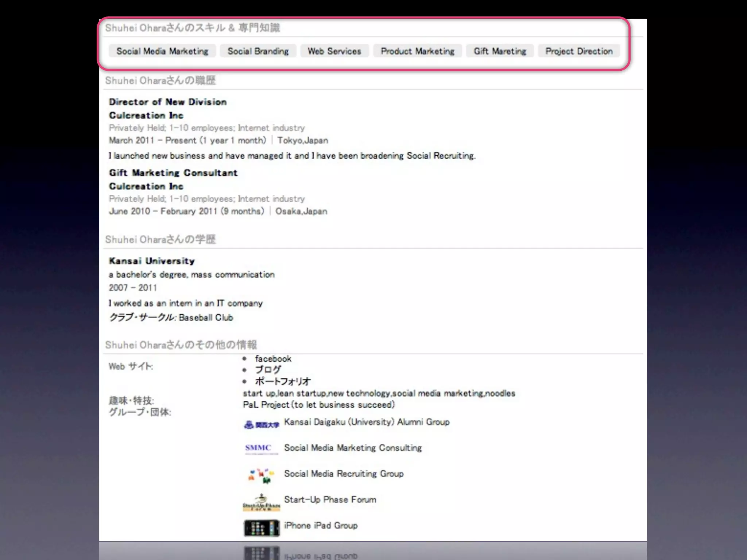The height and width of the screenshot is (560, 747).
Task: Select the Project Direction skill tag
Action: pyautogui.click(x=579, y=51)
